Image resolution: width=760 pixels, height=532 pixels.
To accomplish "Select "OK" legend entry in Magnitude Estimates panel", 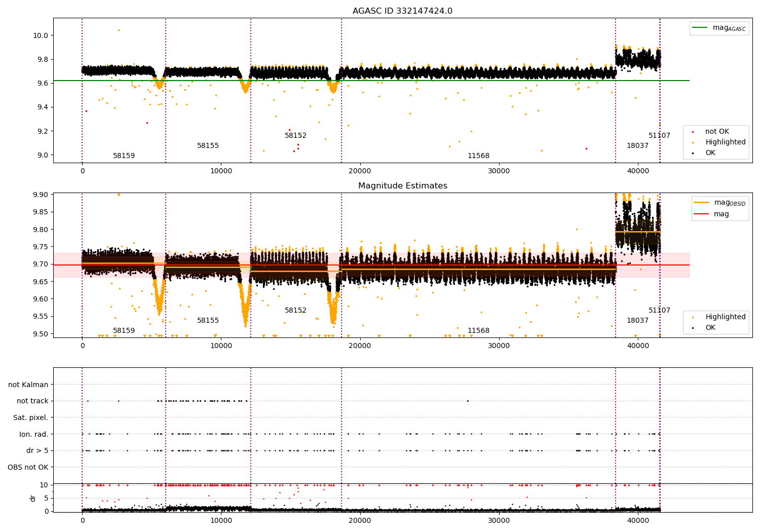I will pos(710,327).
